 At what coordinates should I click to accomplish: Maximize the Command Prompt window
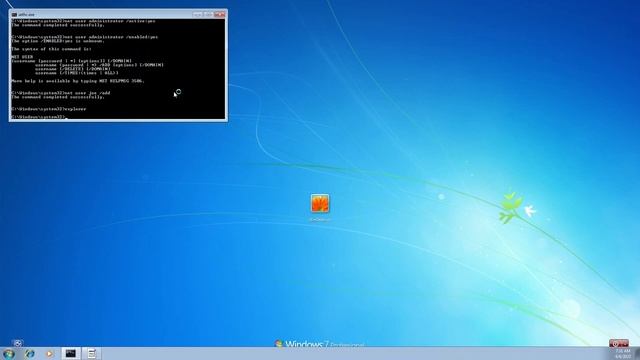(x=208, y=14)
